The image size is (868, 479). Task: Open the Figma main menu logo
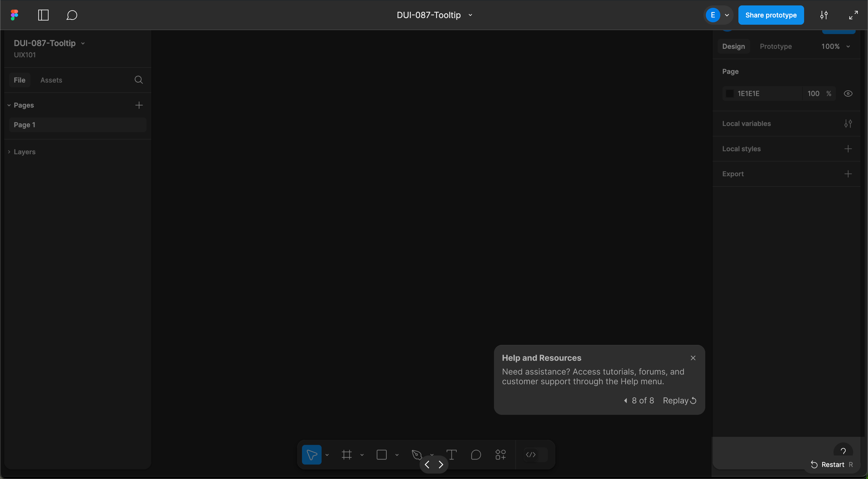pyautogui.click(x=14, y=15)
